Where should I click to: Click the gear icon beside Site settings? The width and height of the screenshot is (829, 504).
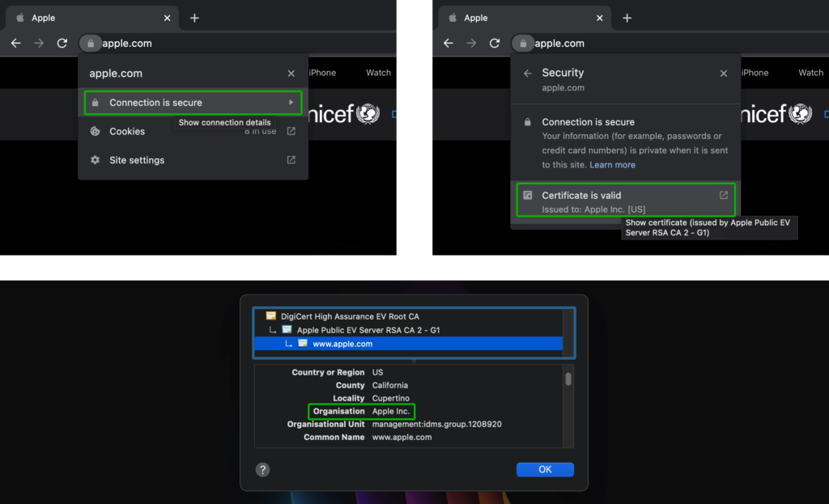[96, 160]
